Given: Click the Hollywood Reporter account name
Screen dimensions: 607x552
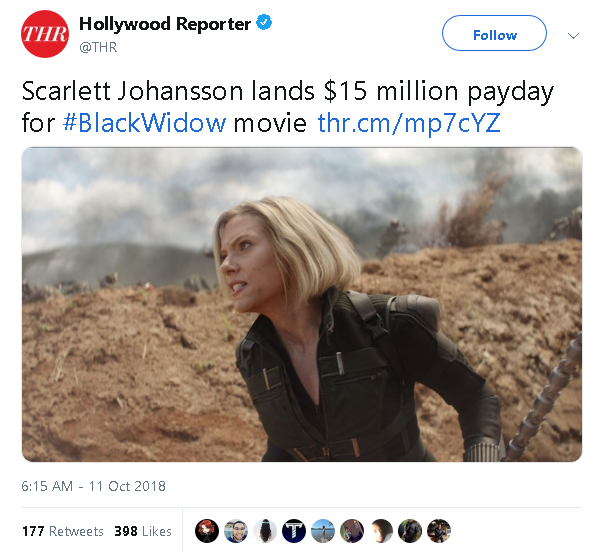Looking at the screenshot, I should pos(165,24).
